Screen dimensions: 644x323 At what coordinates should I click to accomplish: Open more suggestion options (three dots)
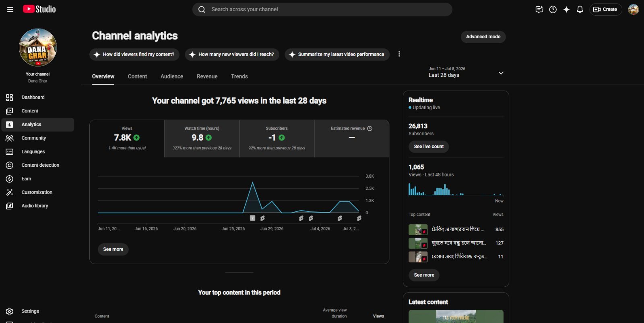(x=399, y=54)
